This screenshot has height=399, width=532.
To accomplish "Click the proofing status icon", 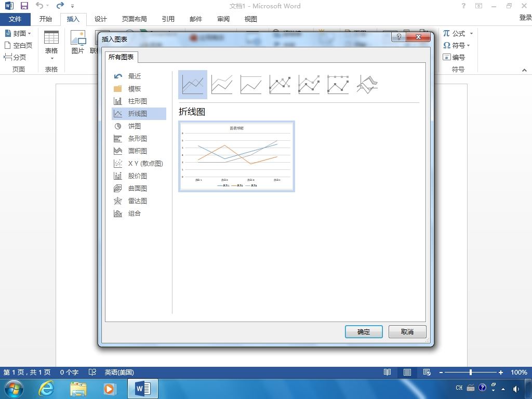I will [92, 372].
